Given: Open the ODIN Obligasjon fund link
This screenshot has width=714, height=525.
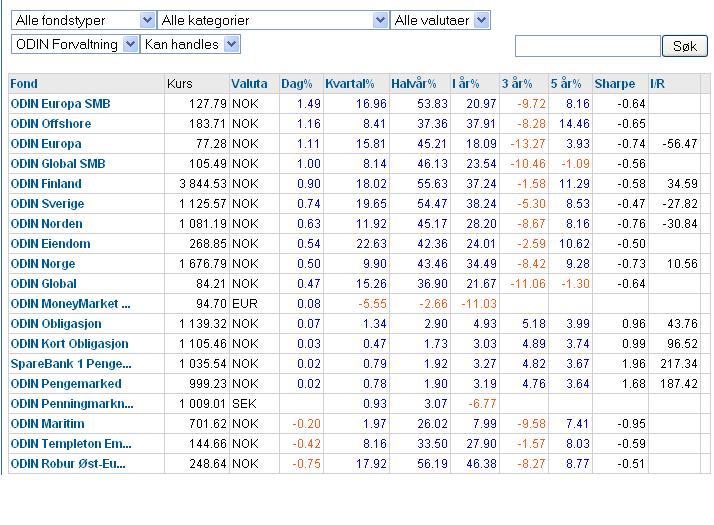Looking at the screenshot, I should [x=56, y=324].
